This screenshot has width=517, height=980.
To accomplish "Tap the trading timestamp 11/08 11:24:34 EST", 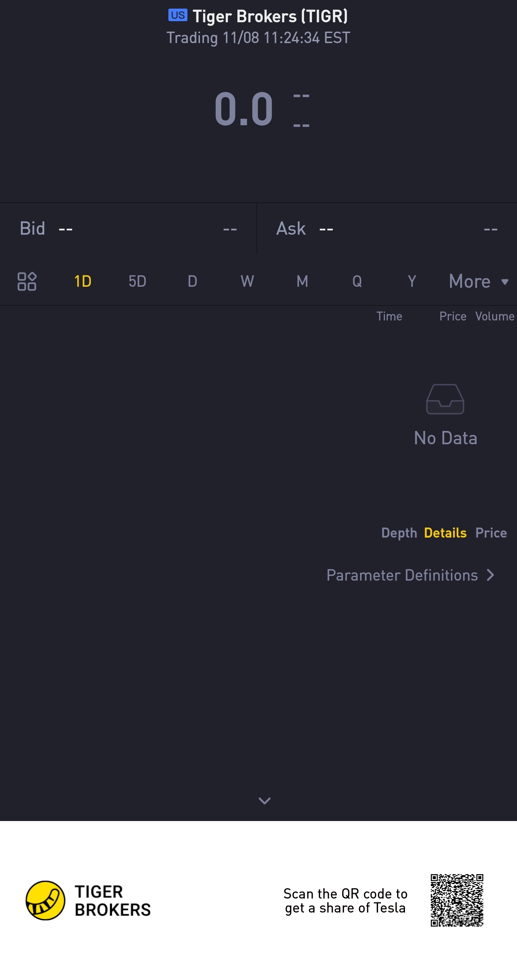I will tap(258, 38).
